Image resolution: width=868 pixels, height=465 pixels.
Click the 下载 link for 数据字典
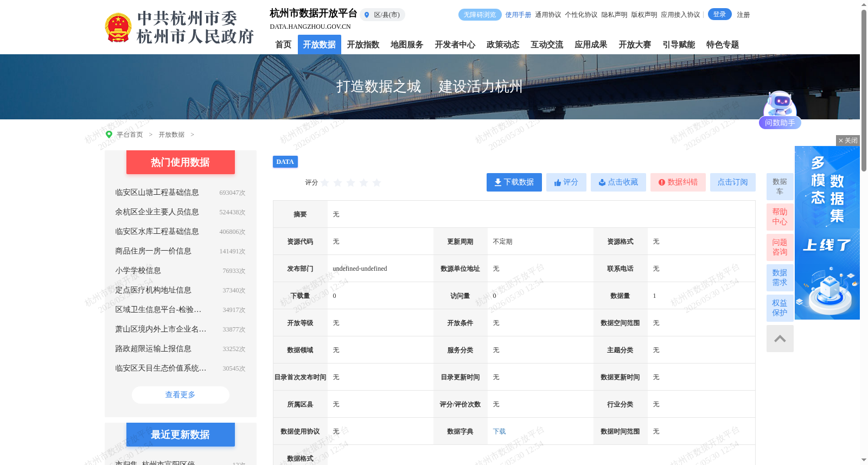click(499, 431)
